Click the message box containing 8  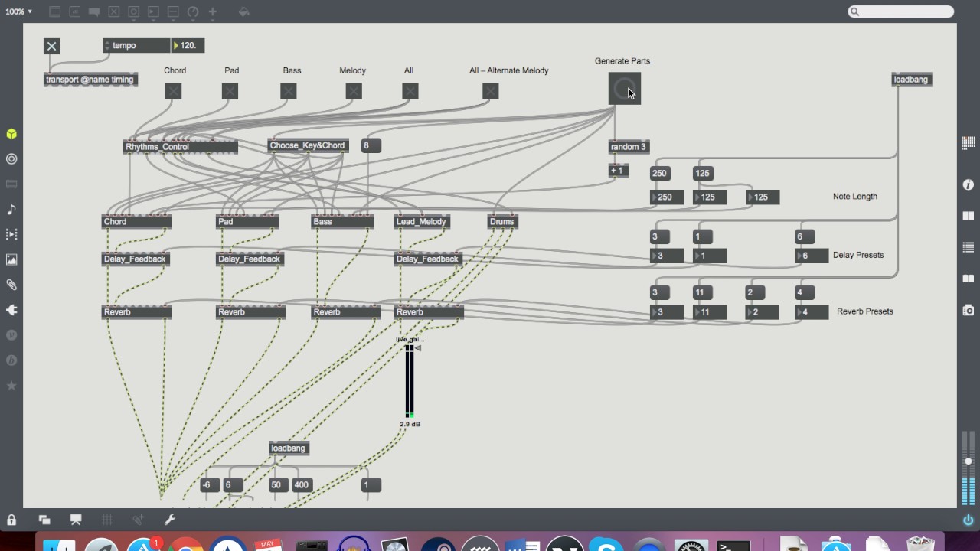(371, 145)
